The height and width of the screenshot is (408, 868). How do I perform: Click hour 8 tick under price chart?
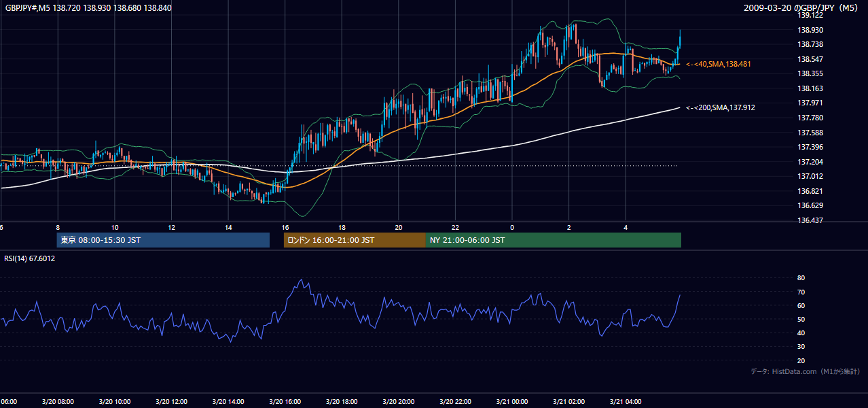pos(58,228)
